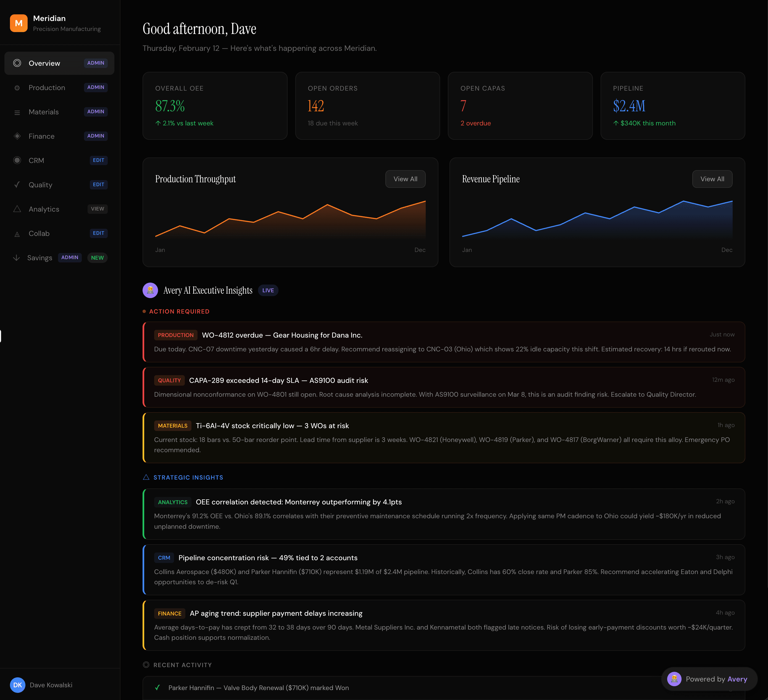This screenshot has height=700, width=768.
Task: Select the Quality checkmark icon
Action: 17,185
